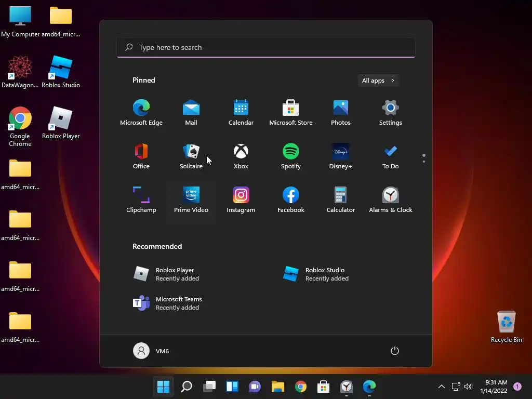
Task: Launch Google Chrome from the taskbar
Action: click(x=301, y=387)
